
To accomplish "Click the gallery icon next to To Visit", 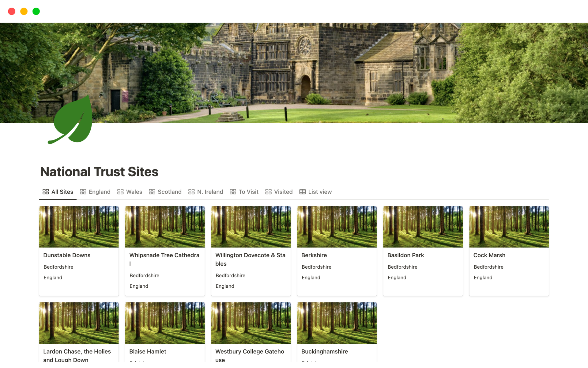I will click(233, 192).
